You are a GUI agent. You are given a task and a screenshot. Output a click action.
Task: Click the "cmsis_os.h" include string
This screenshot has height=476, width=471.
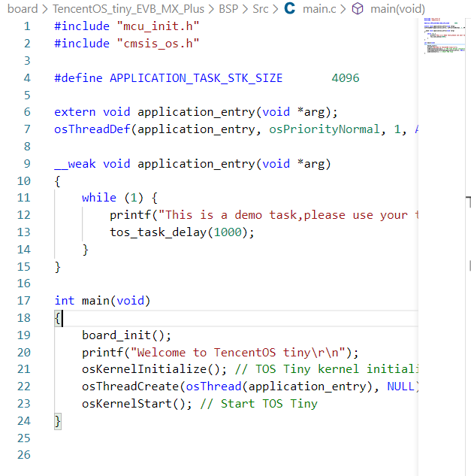click(x=158, y=44)
